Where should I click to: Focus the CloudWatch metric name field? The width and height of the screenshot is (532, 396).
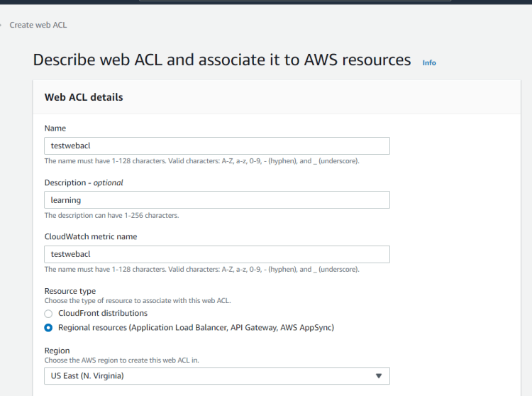[x=216, y=254]
